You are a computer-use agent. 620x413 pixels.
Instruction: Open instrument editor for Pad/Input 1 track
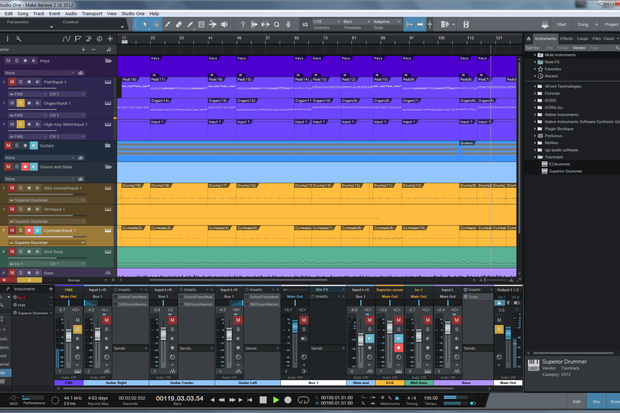[108, 82]
